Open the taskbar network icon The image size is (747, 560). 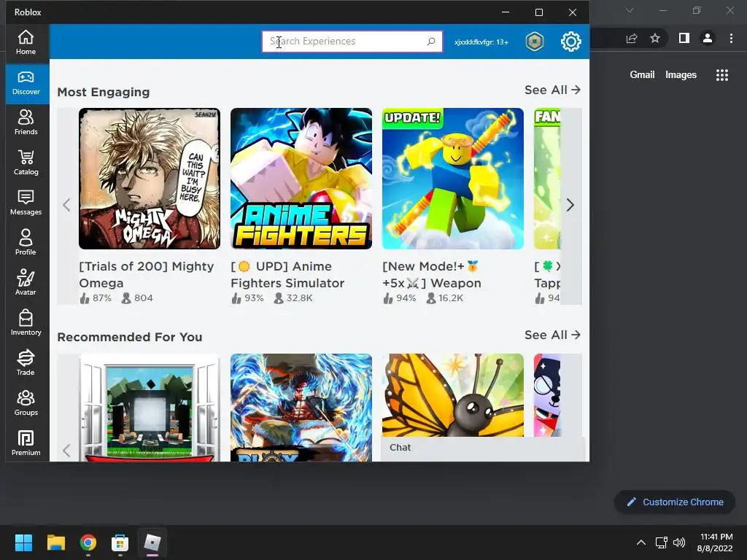point(661,542)
